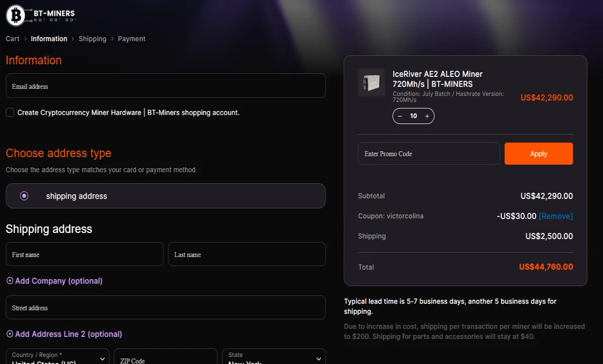Expand Add Company (optional) field

[54, 281]
